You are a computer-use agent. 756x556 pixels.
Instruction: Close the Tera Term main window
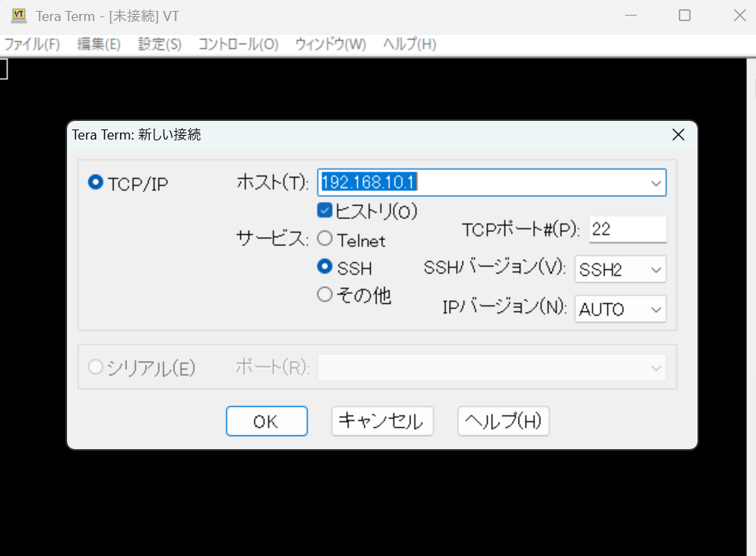(740, 16)
